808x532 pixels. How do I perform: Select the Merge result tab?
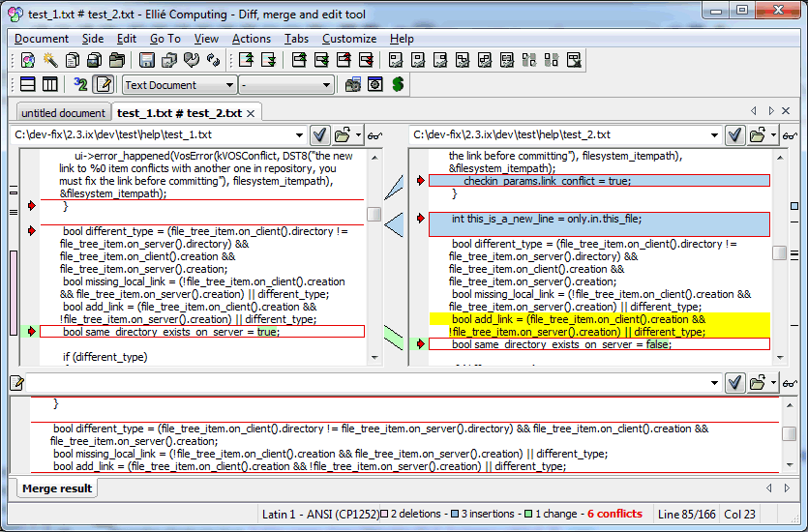pos(57,488)
